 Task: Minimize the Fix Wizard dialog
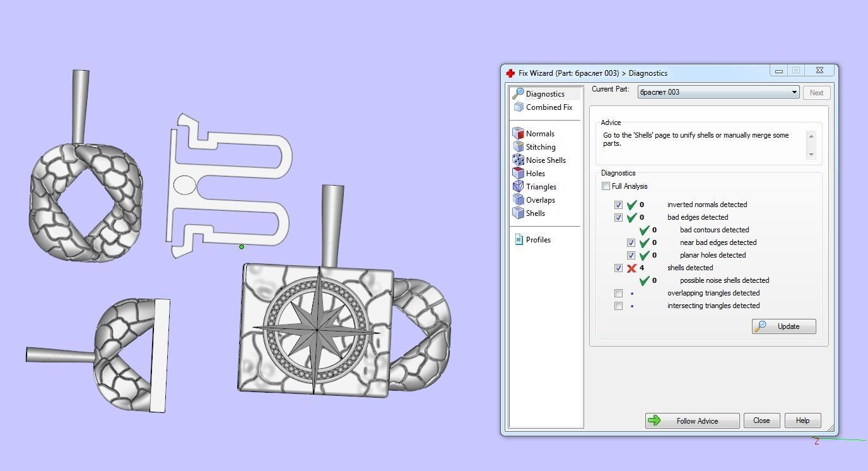click(x=779, y=71)
